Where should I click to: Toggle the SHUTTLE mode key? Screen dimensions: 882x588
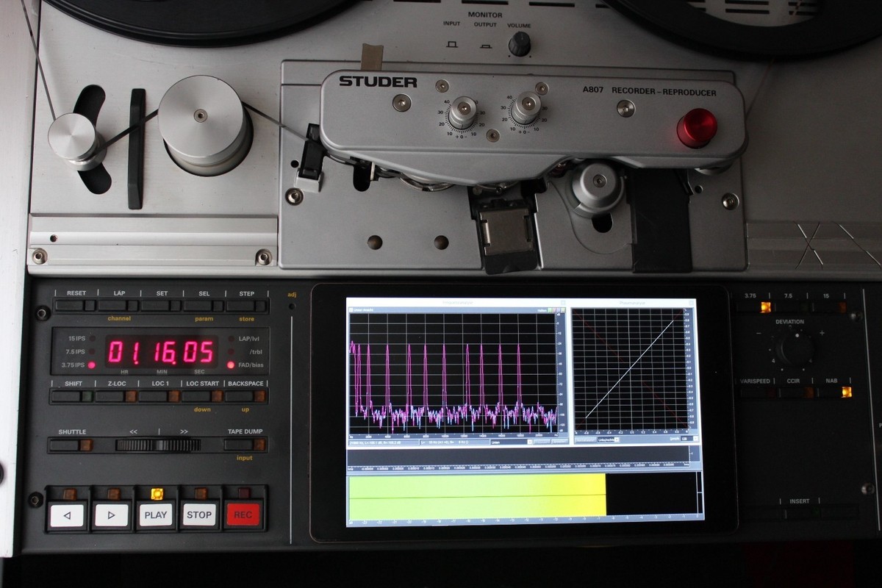[71, 445]
